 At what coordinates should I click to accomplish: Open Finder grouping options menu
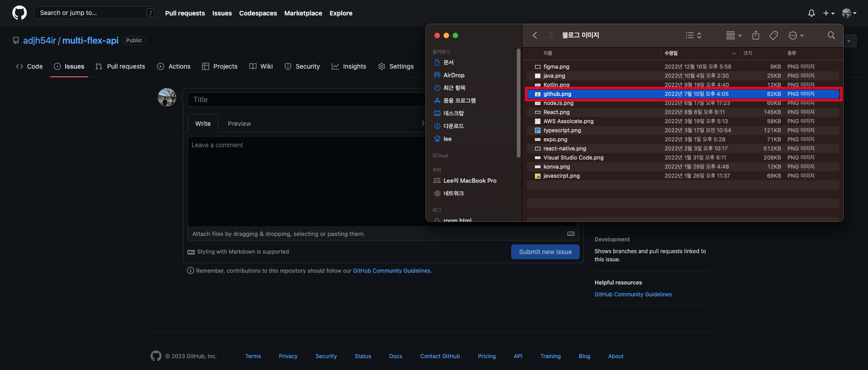734,35
